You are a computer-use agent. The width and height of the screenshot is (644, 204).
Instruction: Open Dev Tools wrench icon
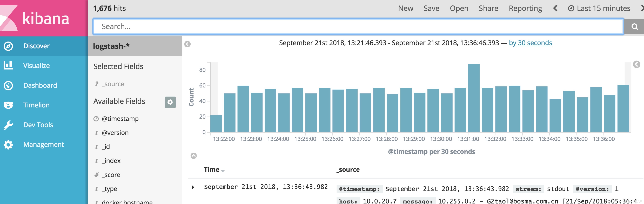8,125
